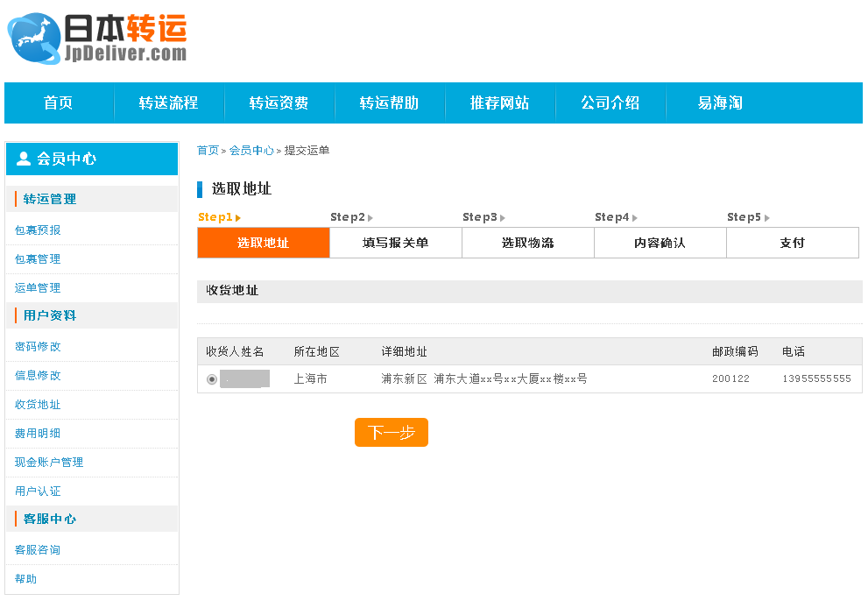
Task: Click the 转运帮助 menu entry
Action: [x=390, y=103]
